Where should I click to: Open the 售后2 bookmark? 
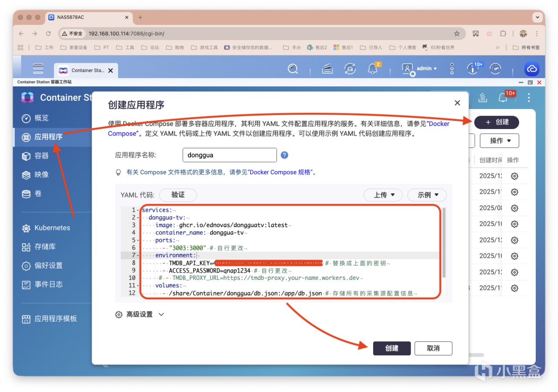317,48
